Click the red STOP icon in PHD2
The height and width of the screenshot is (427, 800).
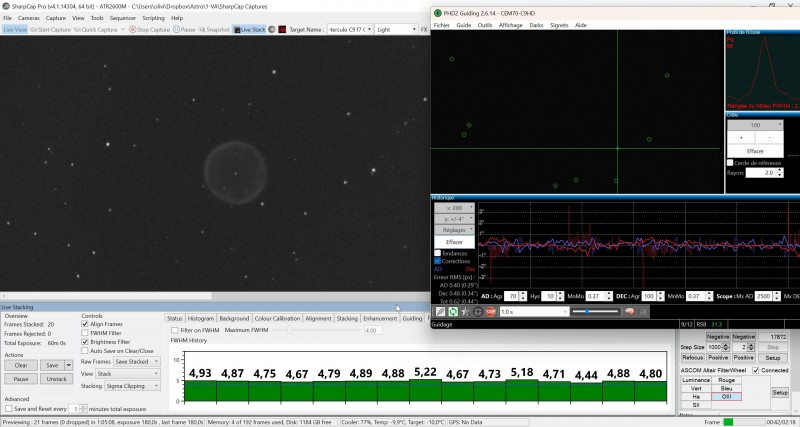point(490,311)
